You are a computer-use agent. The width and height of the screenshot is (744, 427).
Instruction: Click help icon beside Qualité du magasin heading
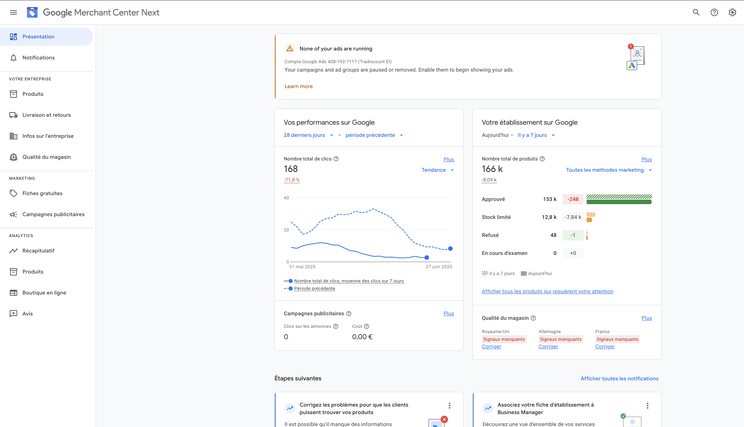coord(533,318)
